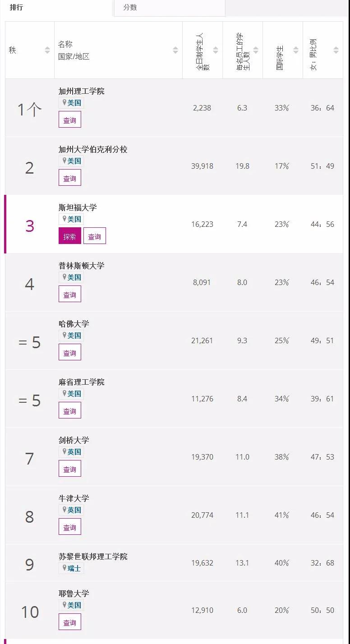Screen dimensions: 350x644
Task: Open the 麻省理工学院 university link
Action: [82, 382]
